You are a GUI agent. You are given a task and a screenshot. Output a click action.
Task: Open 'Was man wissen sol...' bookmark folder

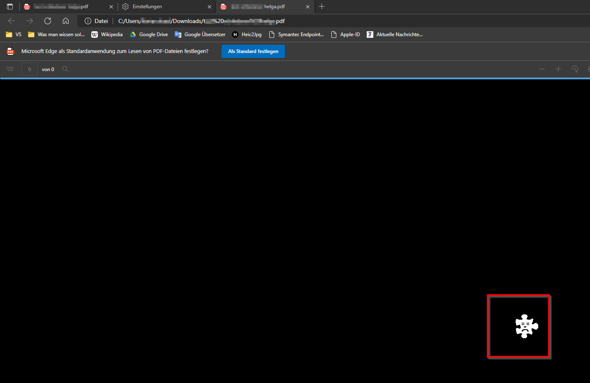pyautogui.click(x=56, y=35)
